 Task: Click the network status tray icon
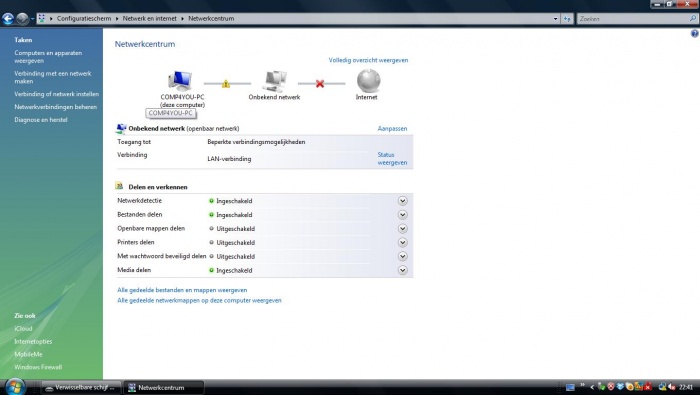[662, 387]
